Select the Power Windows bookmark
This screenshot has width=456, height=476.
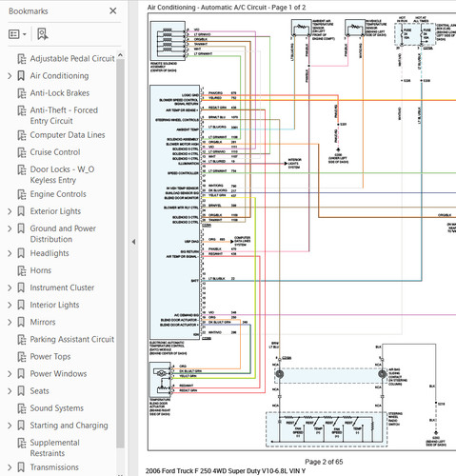pyautogui.click(x=58, y=374)
